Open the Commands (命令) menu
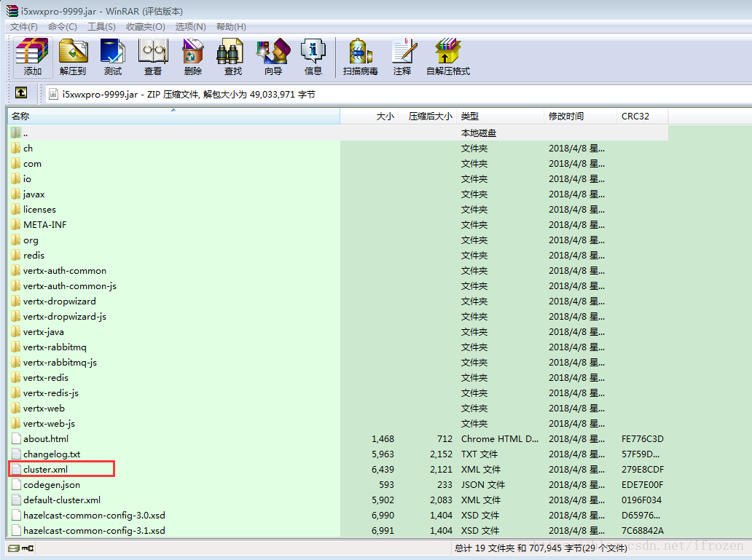Screen dimensions: 752x560 [x=63, y=27]
